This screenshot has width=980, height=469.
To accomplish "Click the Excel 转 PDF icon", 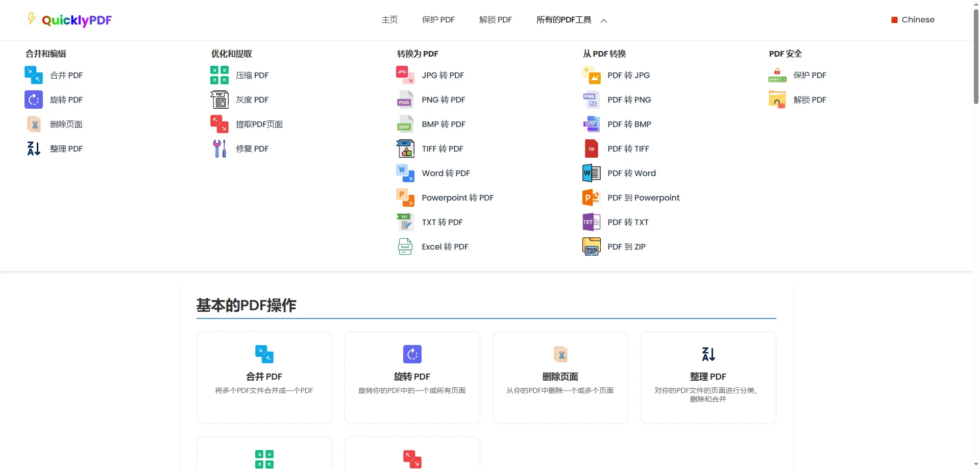I will [405, 246].
